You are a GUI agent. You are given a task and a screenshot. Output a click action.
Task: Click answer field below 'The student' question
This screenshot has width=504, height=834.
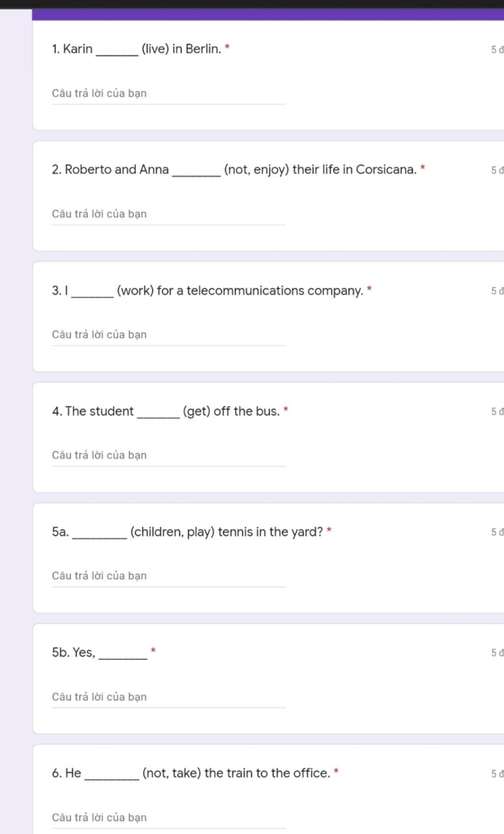click(169, 455)
